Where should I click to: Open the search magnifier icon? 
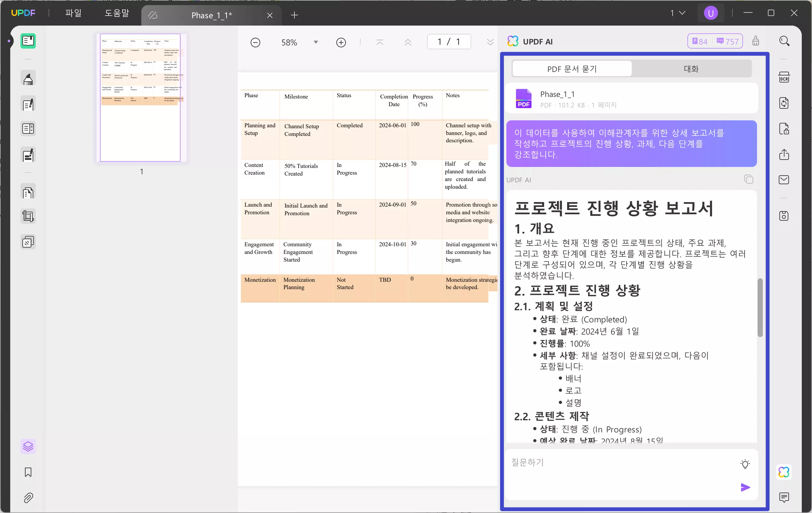pos(784,41)
